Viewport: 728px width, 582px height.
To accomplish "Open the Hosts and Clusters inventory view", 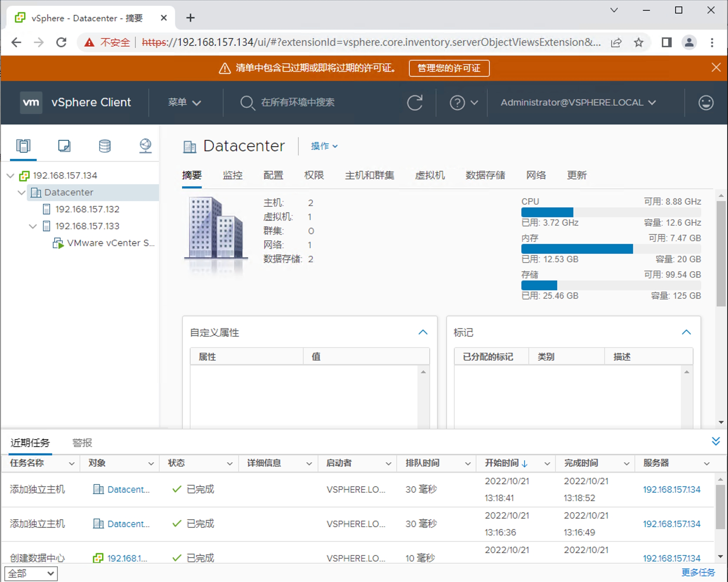I will point(23,146).
